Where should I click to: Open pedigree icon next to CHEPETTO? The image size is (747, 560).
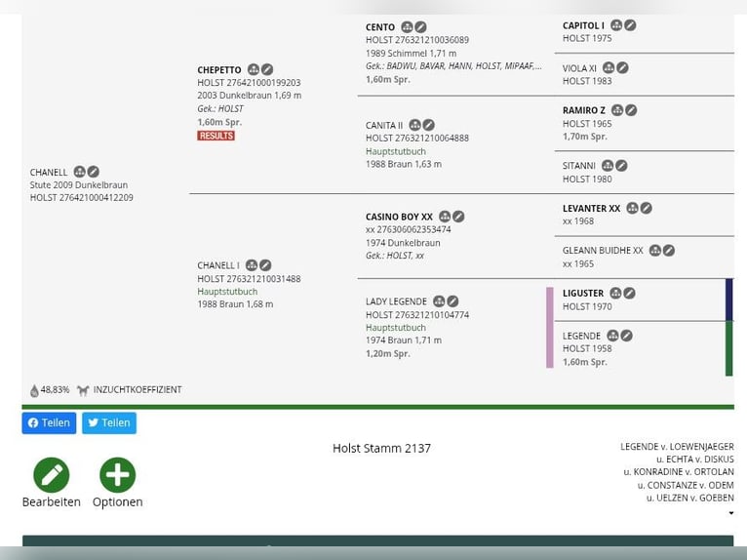[x=254, y=69]
